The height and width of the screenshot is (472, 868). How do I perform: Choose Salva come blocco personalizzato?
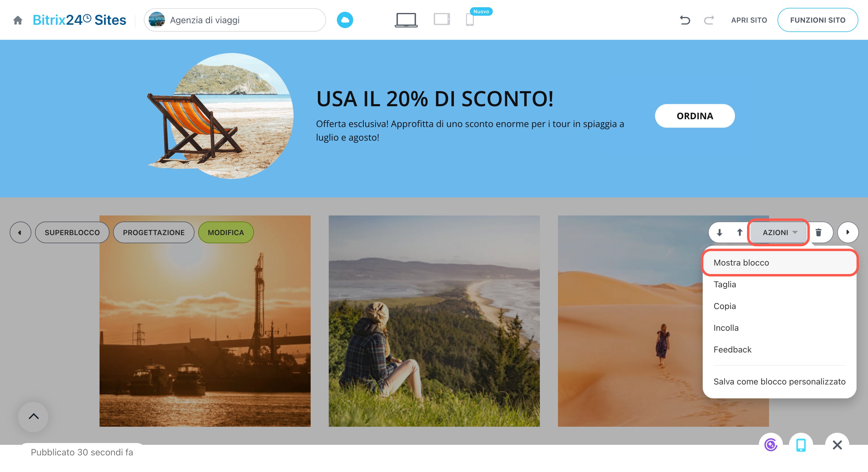pos(779,381)
